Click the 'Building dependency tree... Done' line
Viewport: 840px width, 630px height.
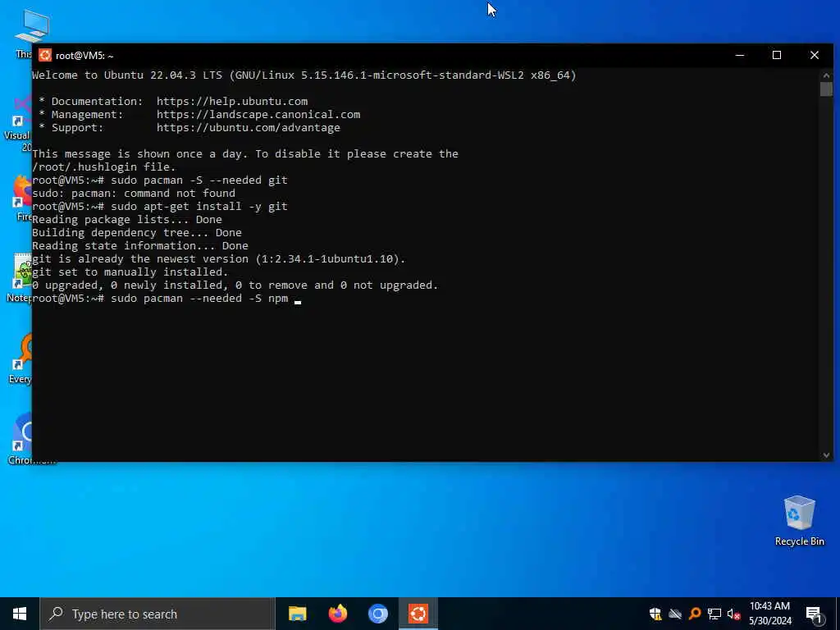click(137, 232)
